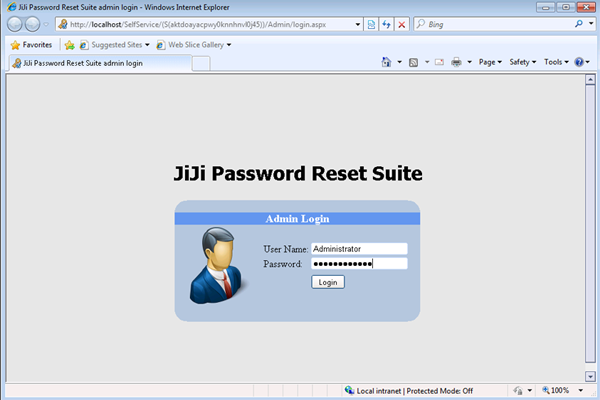Click the Refresh page icon
600x400 pixels.
[x=386, y=24]
